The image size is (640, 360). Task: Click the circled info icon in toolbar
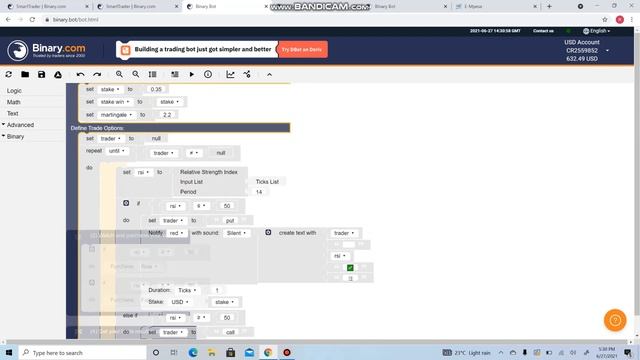pos(208,74)
